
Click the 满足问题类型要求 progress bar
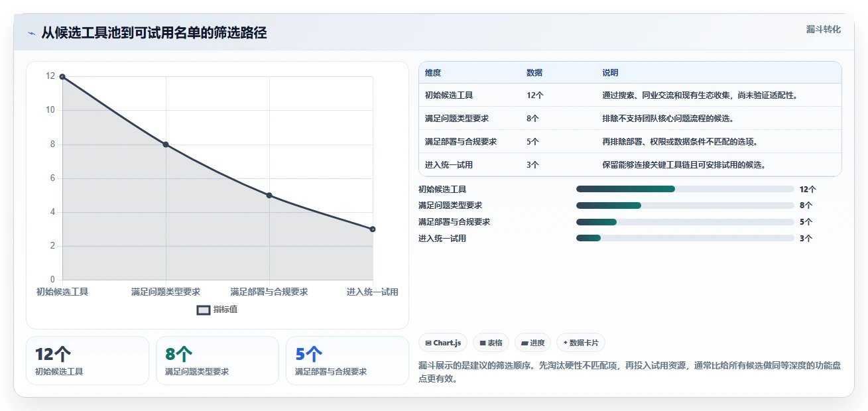pos(685,206)
